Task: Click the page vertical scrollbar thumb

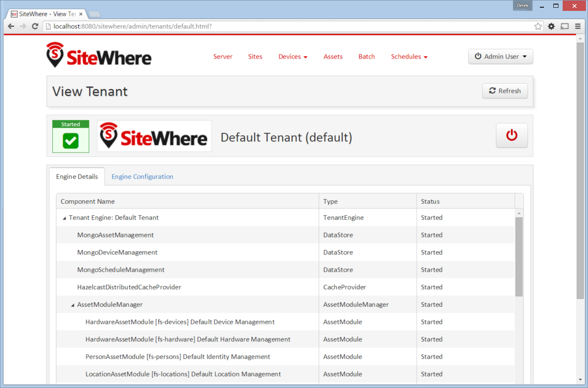Action: [580, 171]
